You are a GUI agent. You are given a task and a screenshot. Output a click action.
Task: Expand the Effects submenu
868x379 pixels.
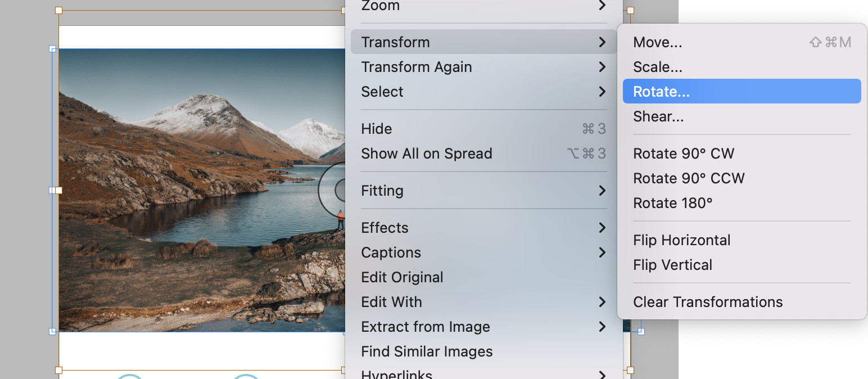(x=483, y=228)
